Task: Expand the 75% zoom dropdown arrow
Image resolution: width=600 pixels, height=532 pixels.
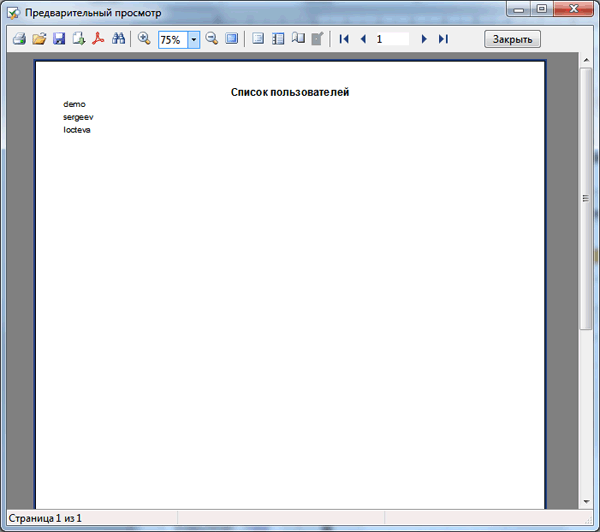Action: [194, 39]
